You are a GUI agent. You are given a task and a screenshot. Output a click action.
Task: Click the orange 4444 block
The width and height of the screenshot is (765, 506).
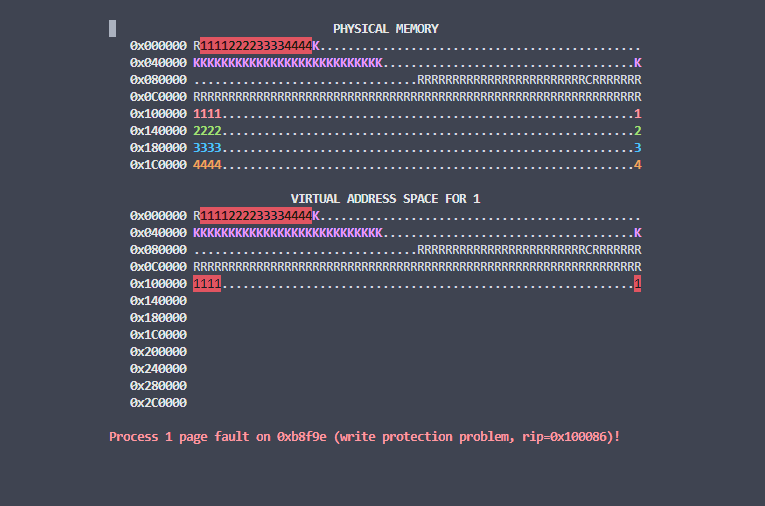coord(207,165)
